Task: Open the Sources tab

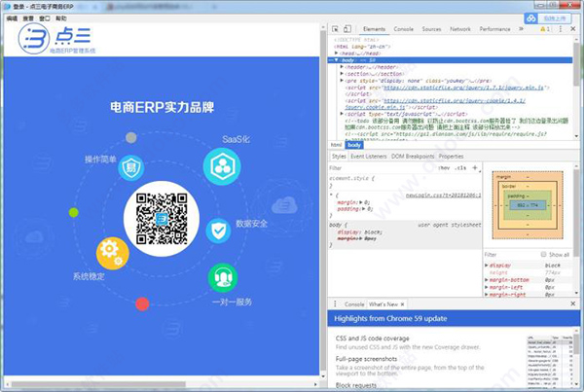Action: pyautogui.click(x=431, y=29)
